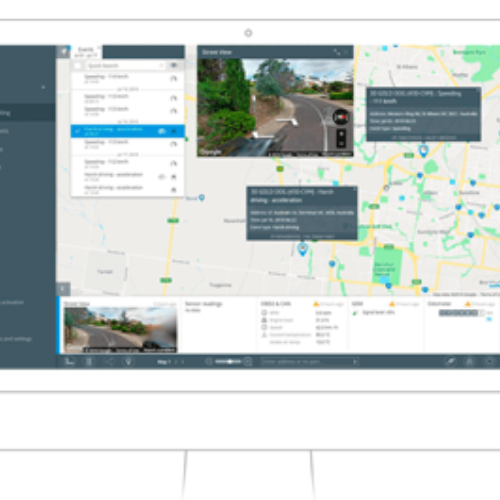Click the go arrow of the address field

pos(355,361)
